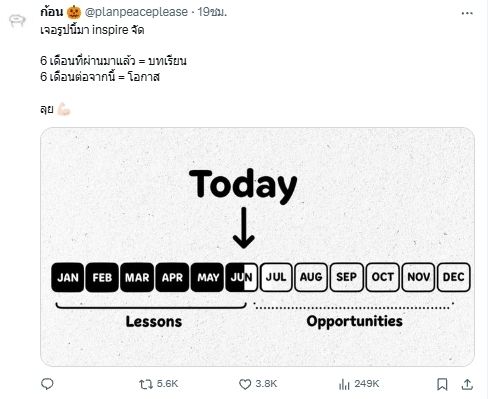Open the author's profile avatar
The image size is (488, 399).
[17, 21]
